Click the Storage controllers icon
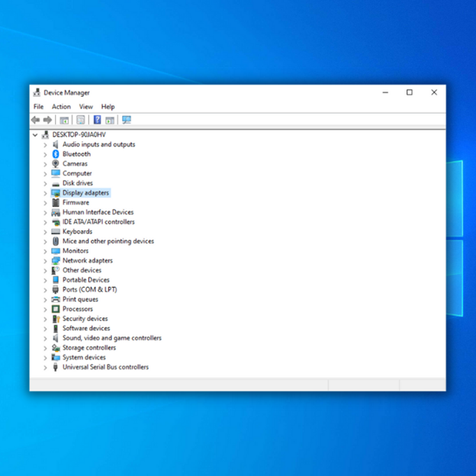476x476 pixels. (56, 348)
